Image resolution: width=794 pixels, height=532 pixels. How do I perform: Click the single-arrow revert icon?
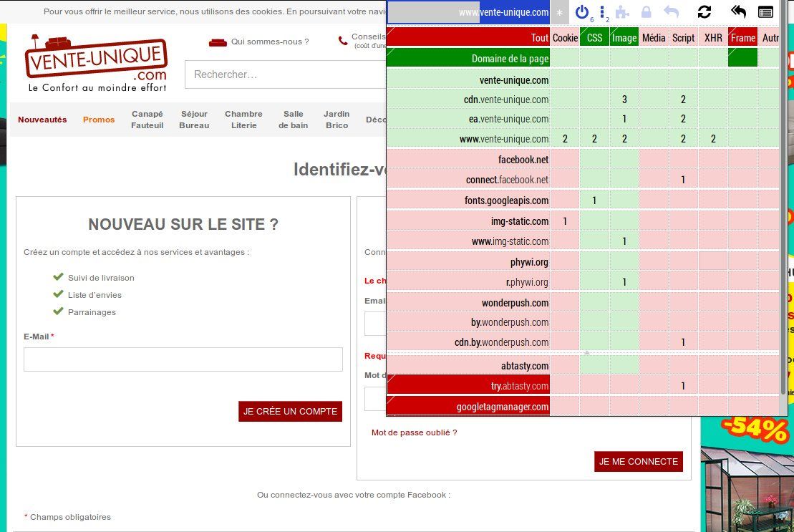tap(671, 12)
